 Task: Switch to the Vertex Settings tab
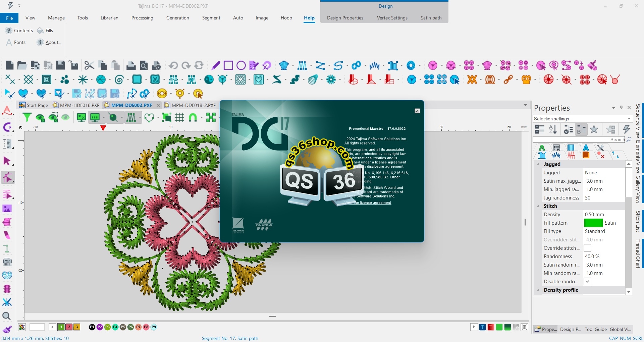coord(392,18)
